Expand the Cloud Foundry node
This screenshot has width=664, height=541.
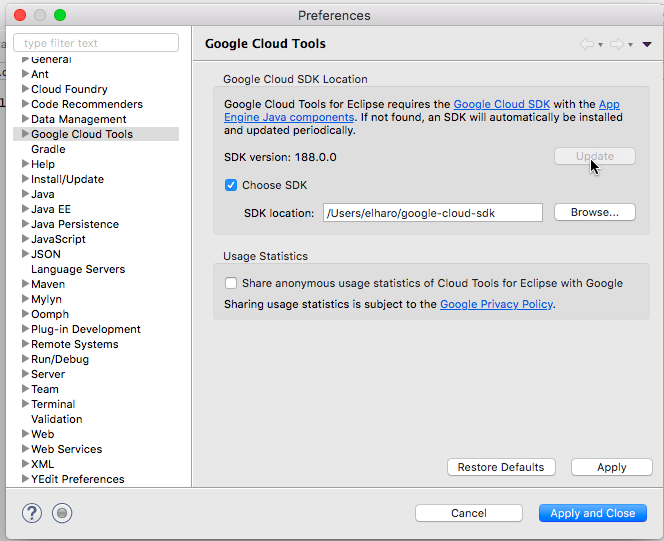(25, 89)
